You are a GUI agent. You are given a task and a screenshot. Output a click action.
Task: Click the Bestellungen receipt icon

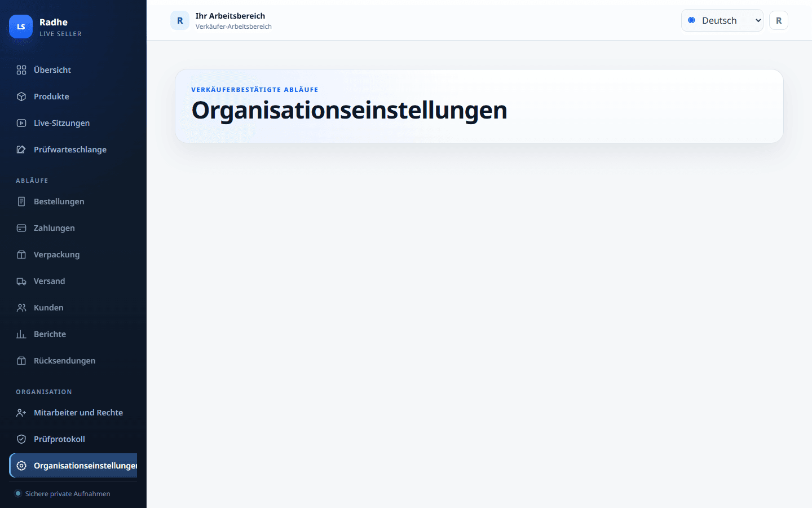click(21, 202)
